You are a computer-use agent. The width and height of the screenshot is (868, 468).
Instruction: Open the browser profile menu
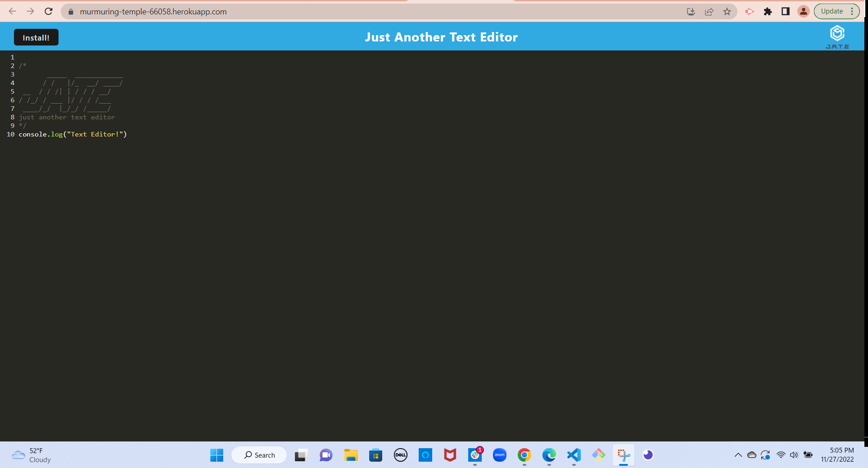(803, 11)
